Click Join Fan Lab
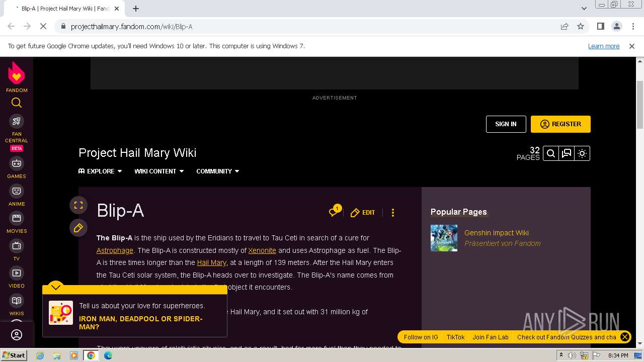 tap(491, 337)
